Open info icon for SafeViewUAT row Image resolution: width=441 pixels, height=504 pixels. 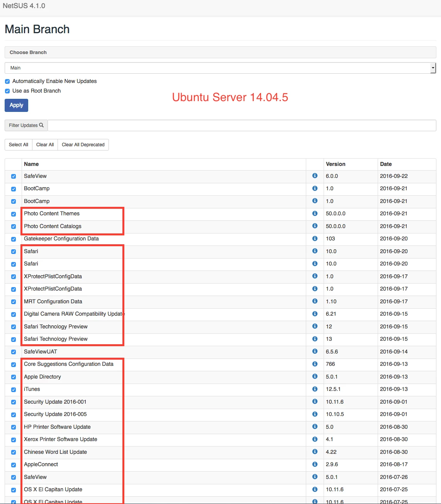coord(315,351)
